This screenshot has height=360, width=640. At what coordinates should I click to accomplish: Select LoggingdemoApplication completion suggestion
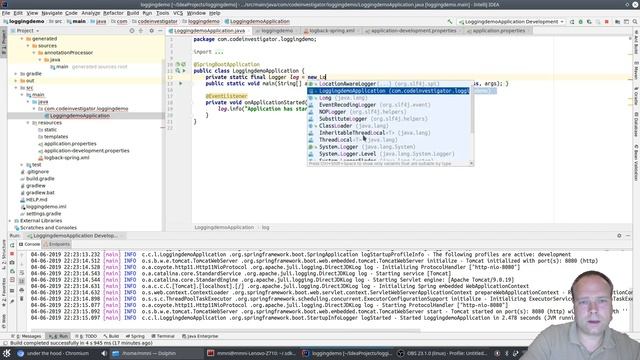(389, 91)
